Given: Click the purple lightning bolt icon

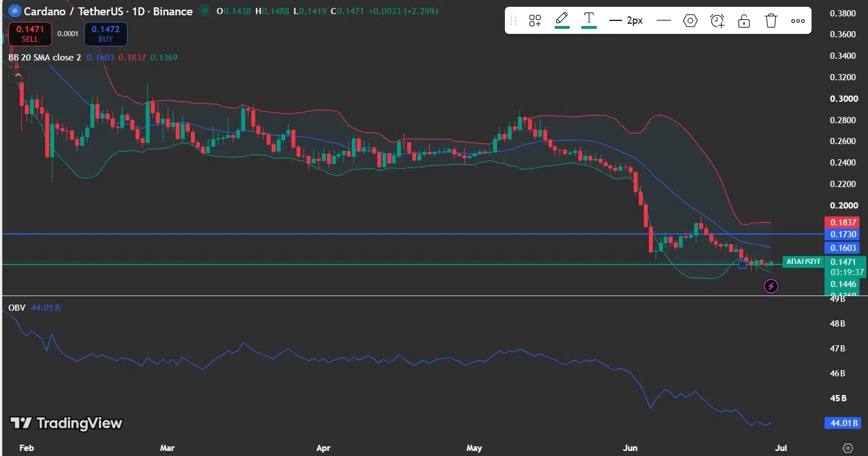Looking at the screenshot, I should pos(771,286).
